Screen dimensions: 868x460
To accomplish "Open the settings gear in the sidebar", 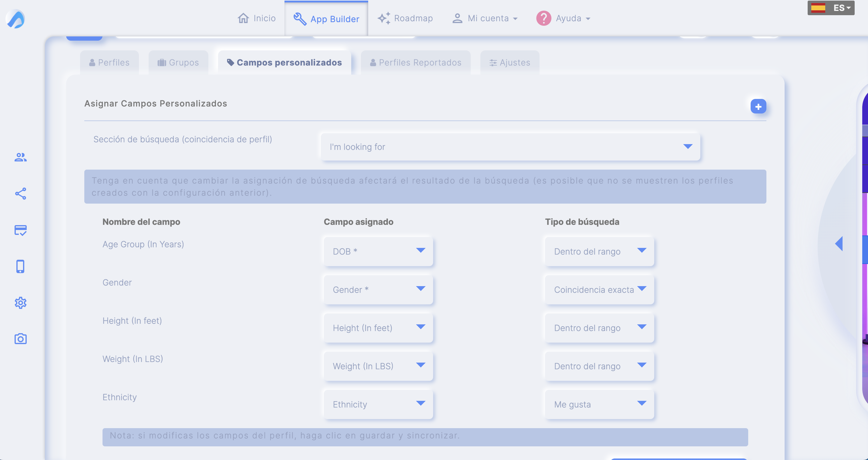I will pyautogui.click(x=21, y=303).
